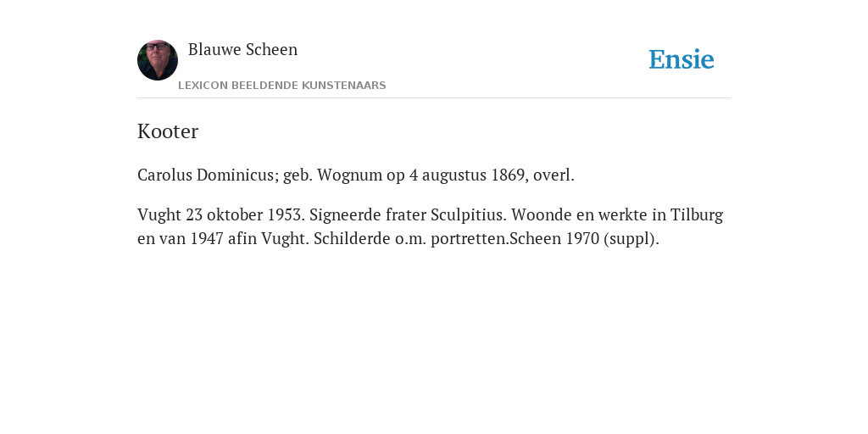Open the Blauwe Scheen author name link
The height and width of the screenshot is (434, 868).
pos(243,49)
